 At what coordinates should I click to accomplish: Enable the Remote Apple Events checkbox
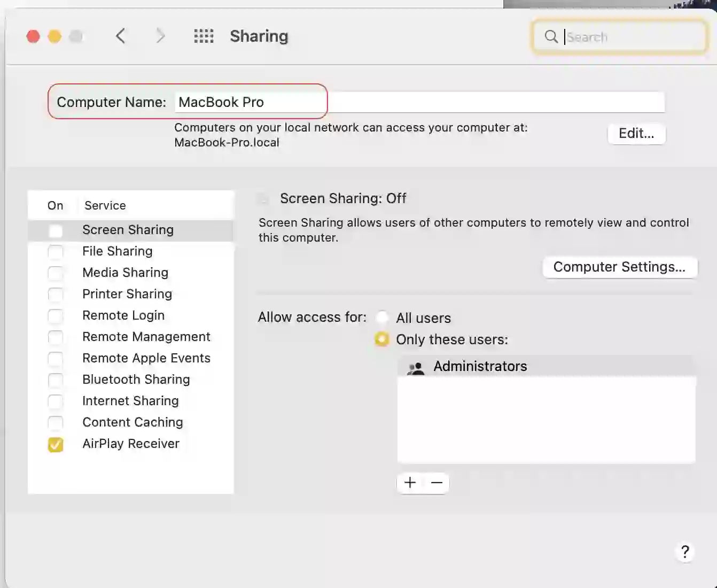(56, 359)
